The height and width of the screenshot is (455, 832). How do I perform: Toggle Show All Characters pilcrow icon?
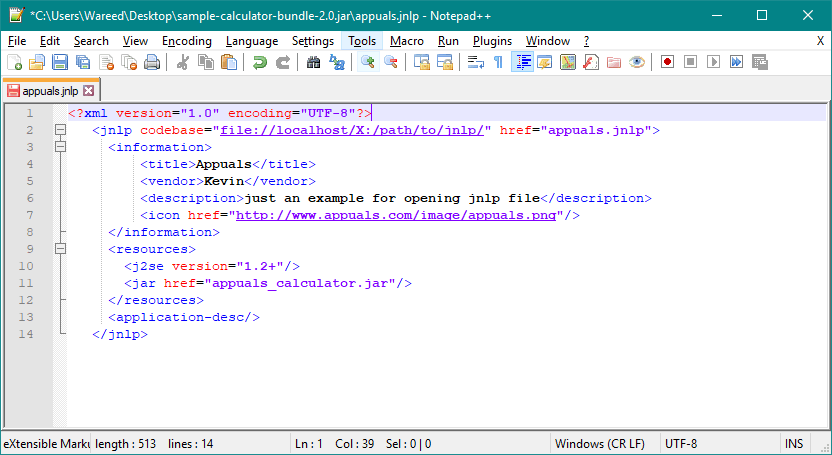point(498,62)
